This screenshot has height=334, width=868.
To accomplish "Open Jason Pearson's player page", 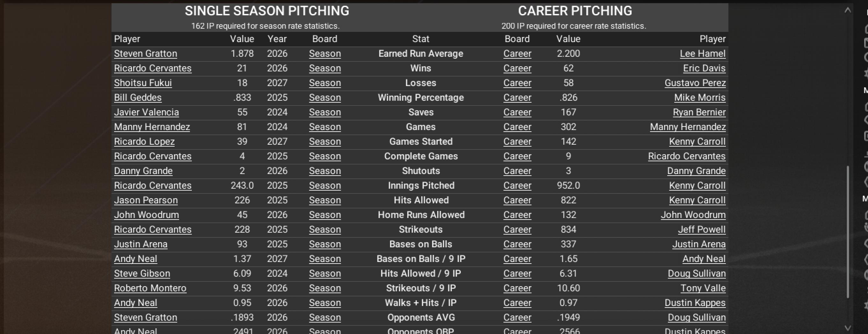I will coord(146,200).
